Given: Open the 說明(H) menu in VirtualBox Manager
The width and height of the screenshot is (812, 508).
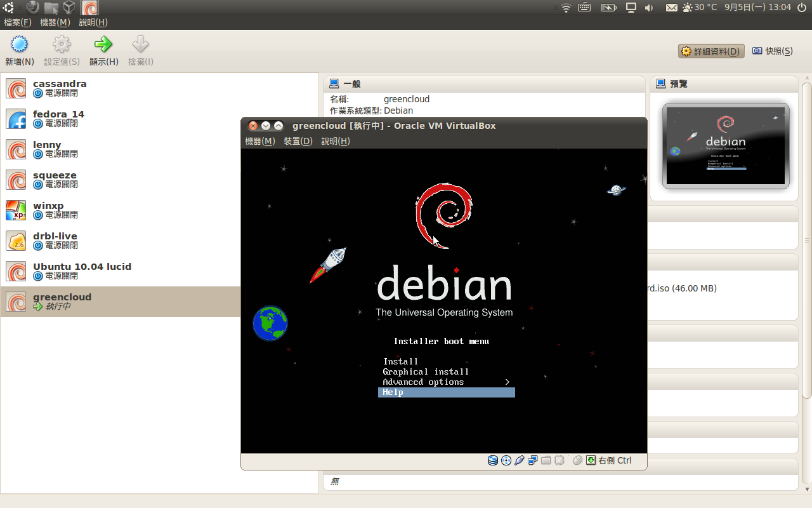Looking at the screenshot, I should tap(93, 22).
